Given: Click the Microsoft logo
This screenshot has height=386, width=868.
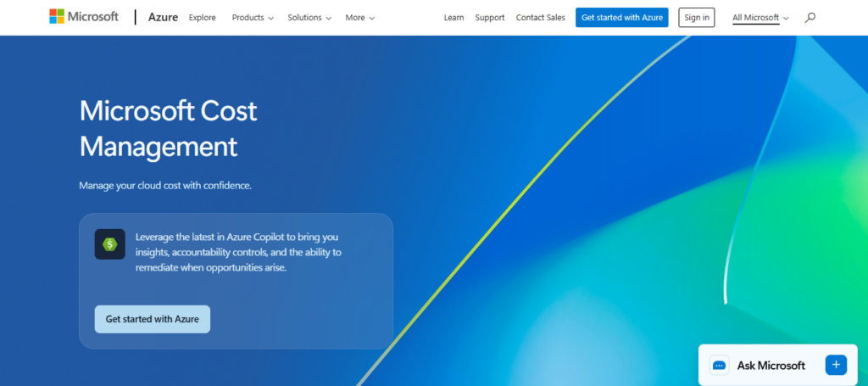Looking at the screenshot, I should (84, 17).
